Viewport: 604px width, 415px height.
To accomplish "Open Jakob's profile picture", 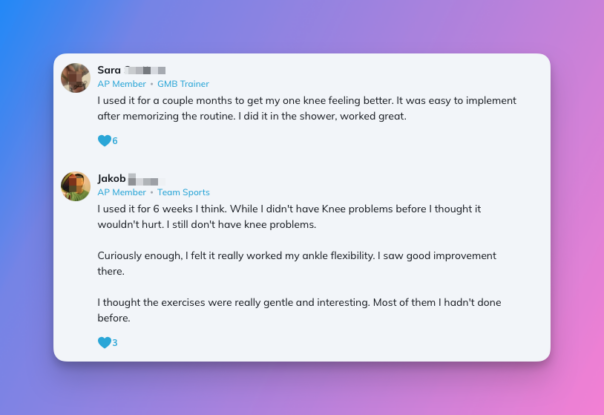I will pos(76,186).
